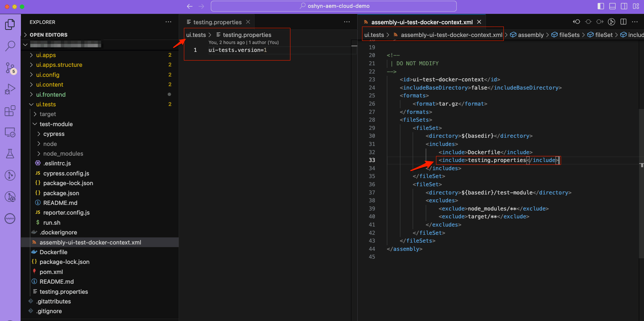Place cursor on line 23 id element

click(x=450, y=80)
